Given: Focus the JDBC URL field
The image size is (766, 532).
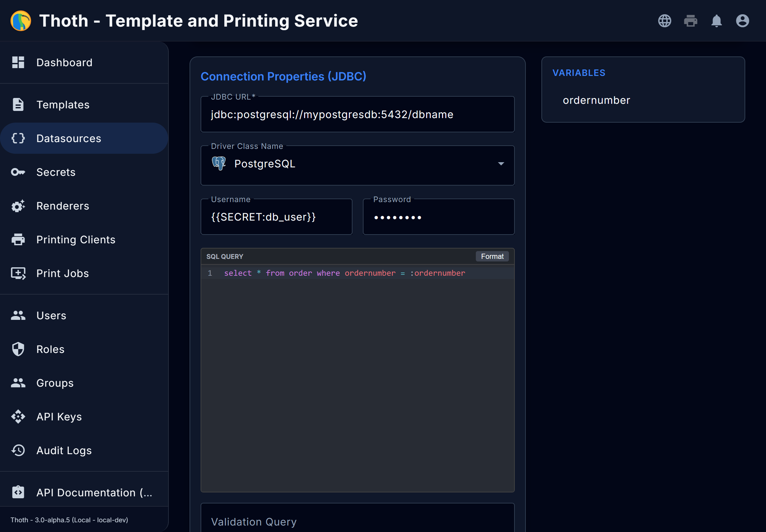Looking at the screenshot, I should coord(357,114).
